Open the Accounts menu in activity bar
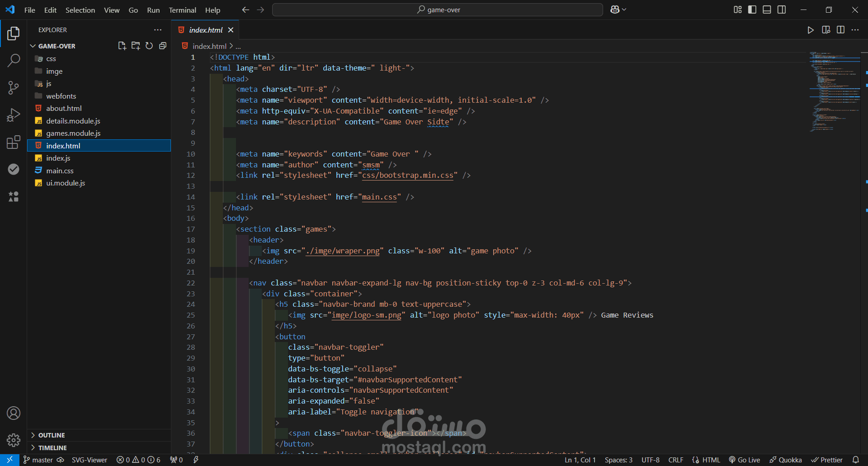868x466 pixels. 14,413
